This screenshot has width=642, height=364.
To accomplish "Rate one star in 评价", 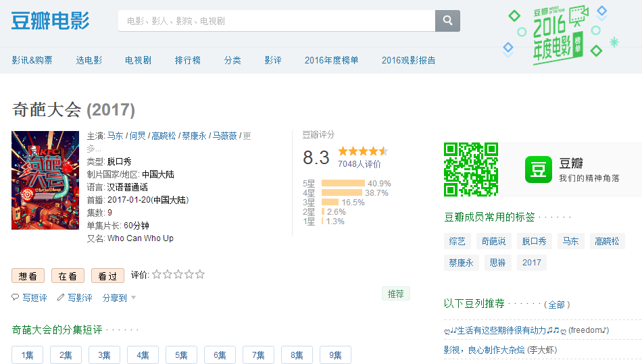I will [156, 274].
